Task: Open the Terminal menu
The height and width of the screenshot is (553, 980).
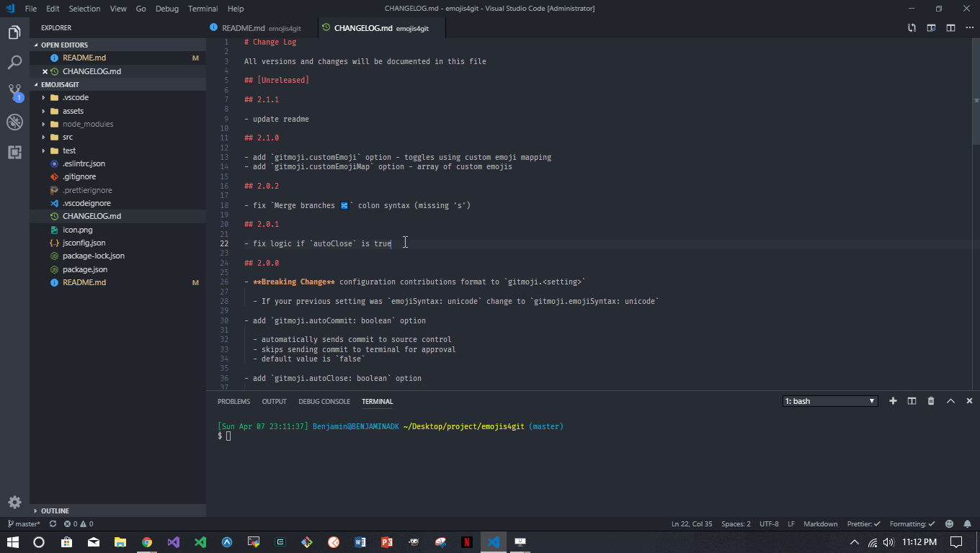Action: click(202, 9)
